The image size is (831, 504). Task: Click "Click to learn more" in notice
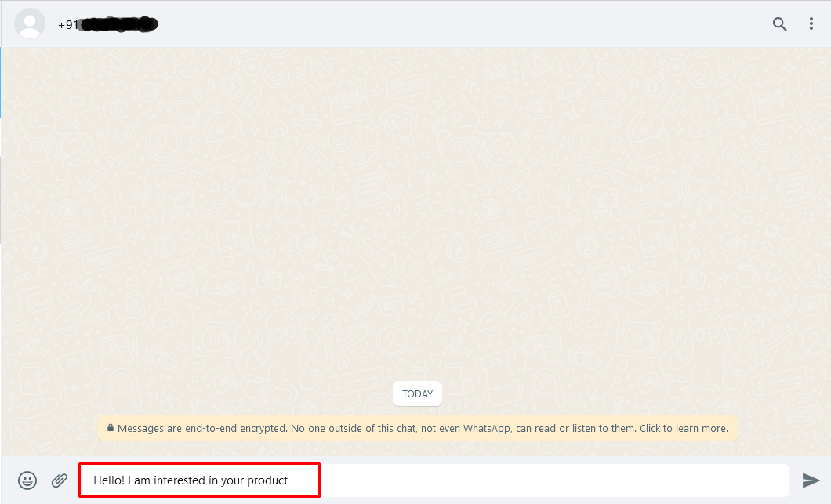pos(684,429)
